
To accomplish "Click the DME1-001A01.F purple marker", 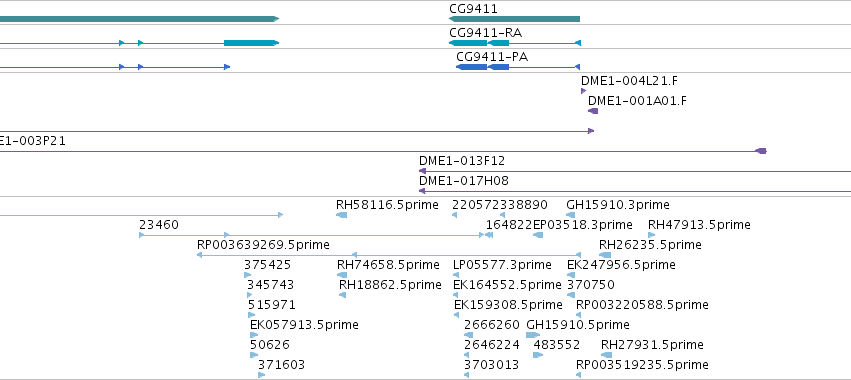I will click(x=593, y=111).
